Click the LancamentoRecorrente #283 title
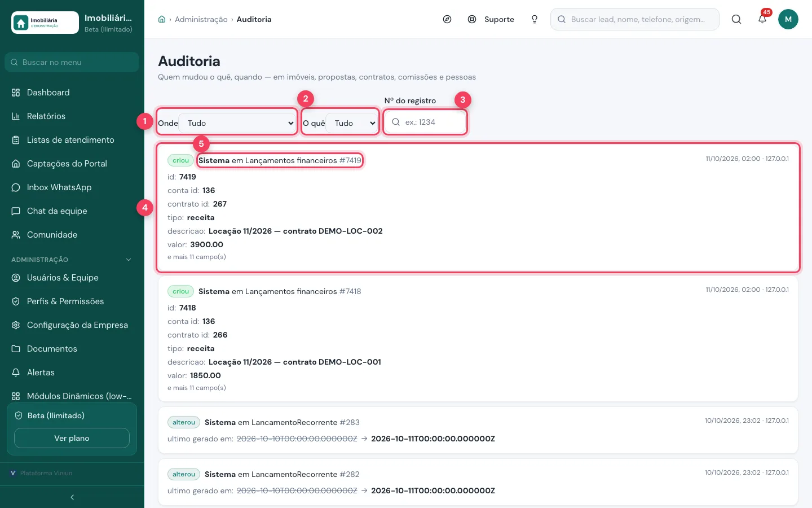 tap(282, 422)
